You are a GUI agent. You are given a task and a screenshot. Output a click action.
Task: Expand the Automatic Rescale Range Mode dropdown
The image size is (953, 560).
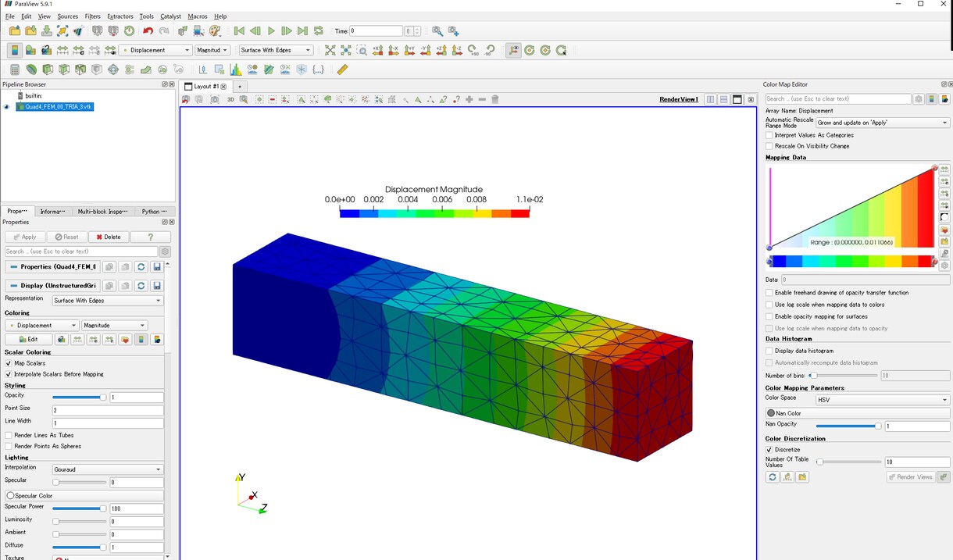(x=883, y=123)
